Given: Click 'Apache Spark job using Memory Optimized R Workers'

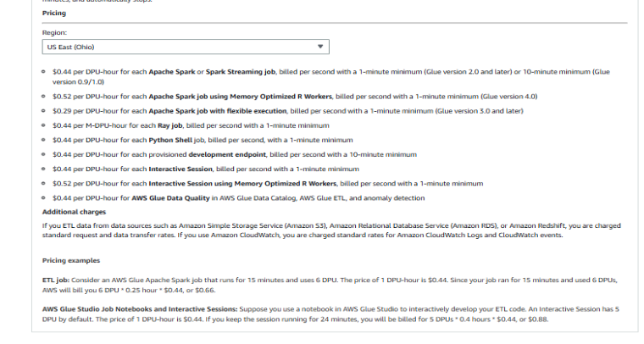Looking at the screenshot, I should tap(240, 97).
